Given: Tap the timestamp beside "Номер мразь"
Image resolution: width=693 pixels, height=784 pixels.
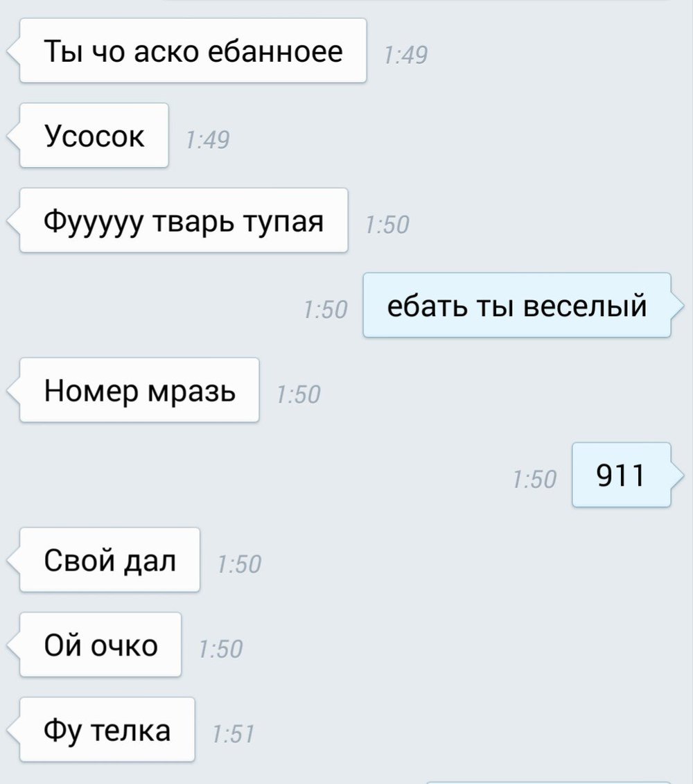Looking at the screenshot, I should tap(299, 394).
